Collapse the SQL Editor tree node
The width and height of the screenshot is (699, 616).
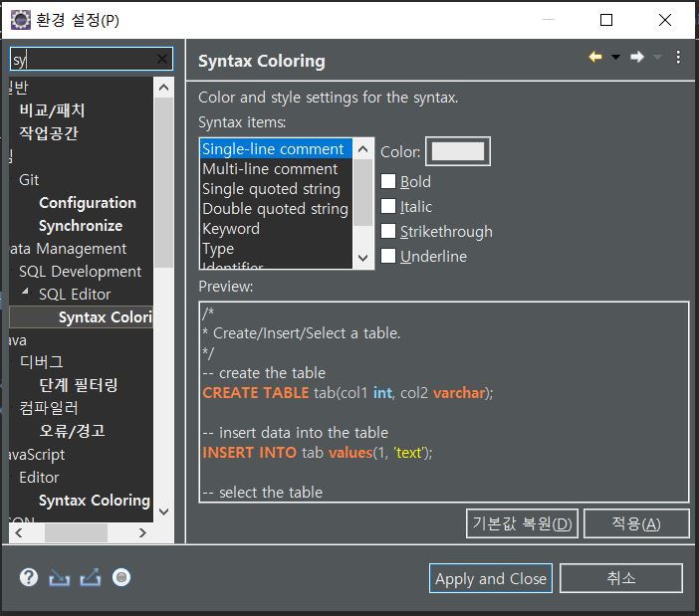(x=26, y=292)
